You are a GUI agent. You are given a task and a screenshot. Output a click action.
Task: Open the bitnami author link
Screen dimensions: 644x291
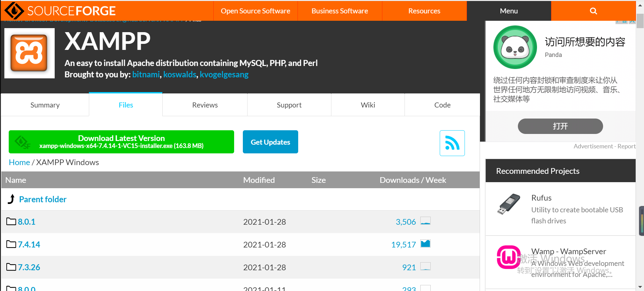[x=146, y=74]
